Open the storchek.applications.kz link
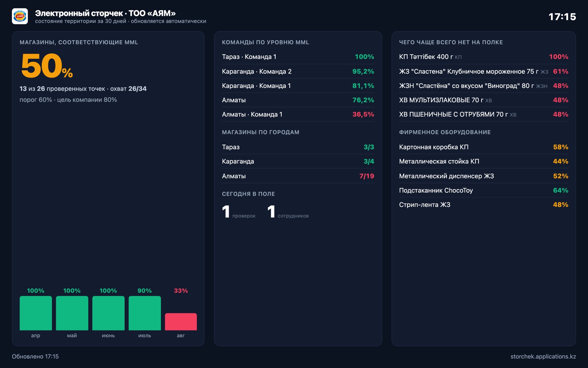 [x=543, y=356]
